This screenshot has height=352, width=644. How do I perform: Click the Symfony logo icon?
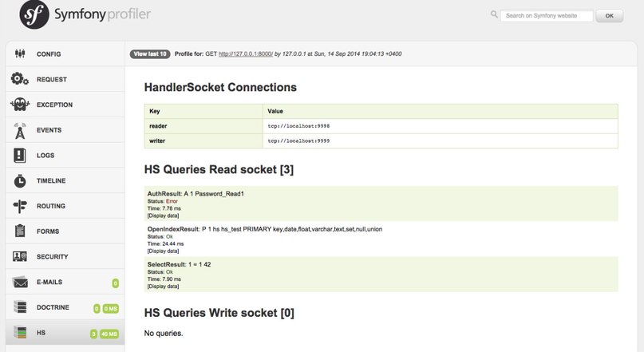34,14
